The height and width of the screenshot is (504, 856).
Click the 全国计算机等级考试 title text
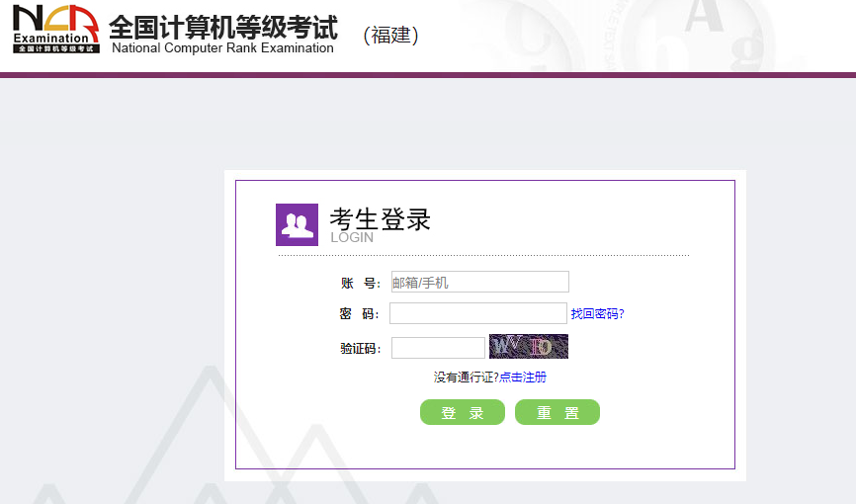click(223, 28)
